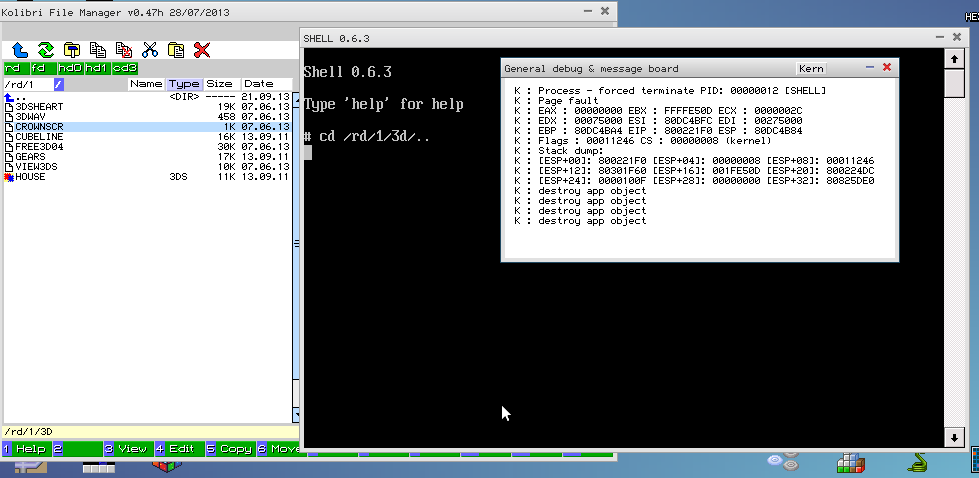
Task: Switch to the hd0 drive
Action: coord(69,68)
